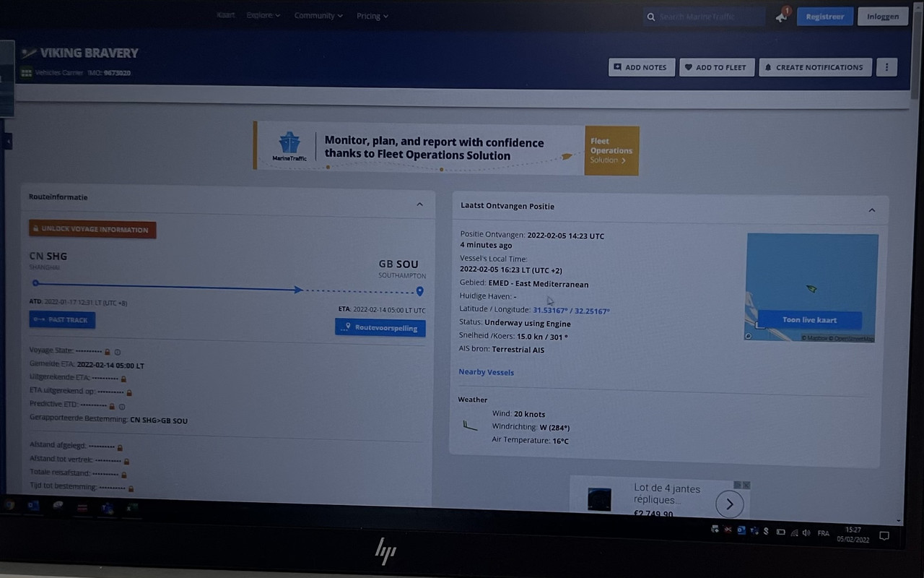Click the magnifier icon in the search box
The width and height of the screenshot is (924, 578).
(651, 17)
